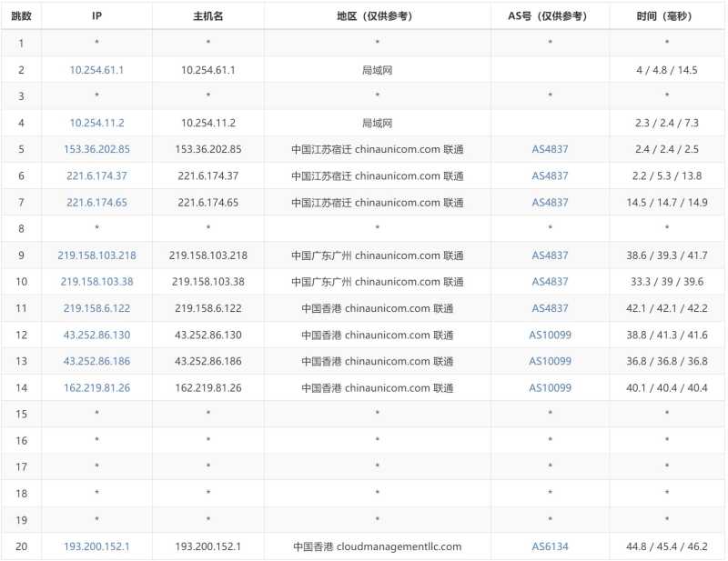This screenshot has height=561, width=728.
Task: Open the final hop IP 193.200.152.1
Action: (96, 547)
